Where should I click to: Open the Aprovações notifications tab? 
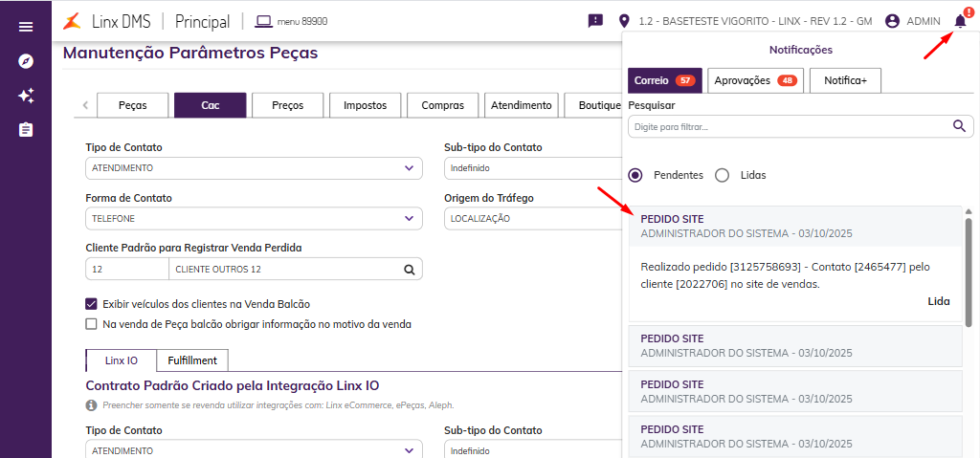pyautogui.click(x=755, y=80)
